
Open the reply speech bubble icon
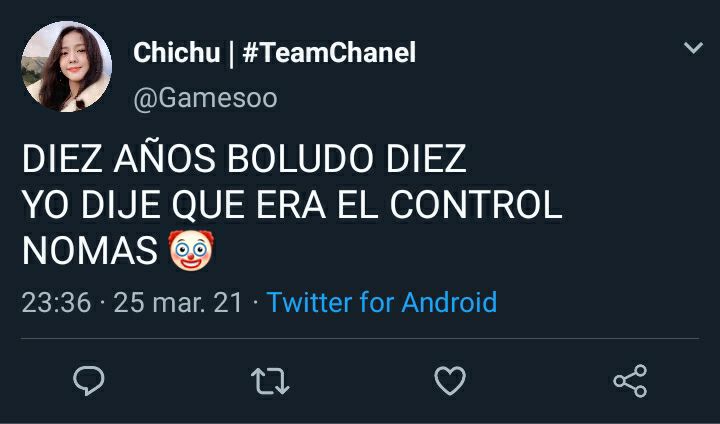pyautogui.click(x=89, y=381)
